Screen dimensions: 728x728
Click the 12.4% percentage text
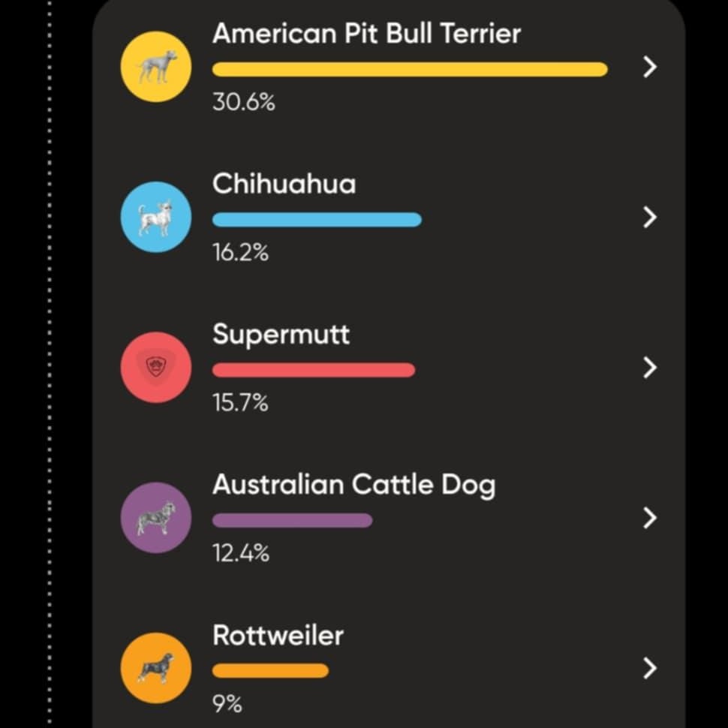[x=240, y=554]
